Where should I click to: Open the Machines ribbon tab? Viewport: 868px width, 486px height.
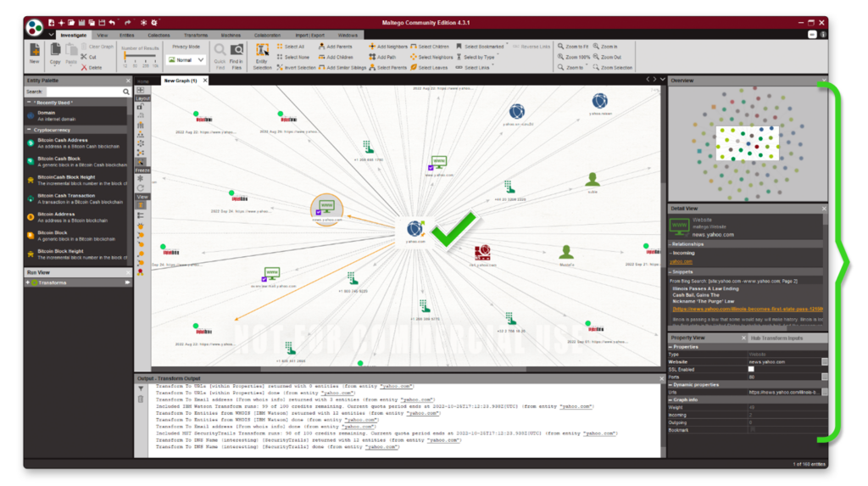231,35
